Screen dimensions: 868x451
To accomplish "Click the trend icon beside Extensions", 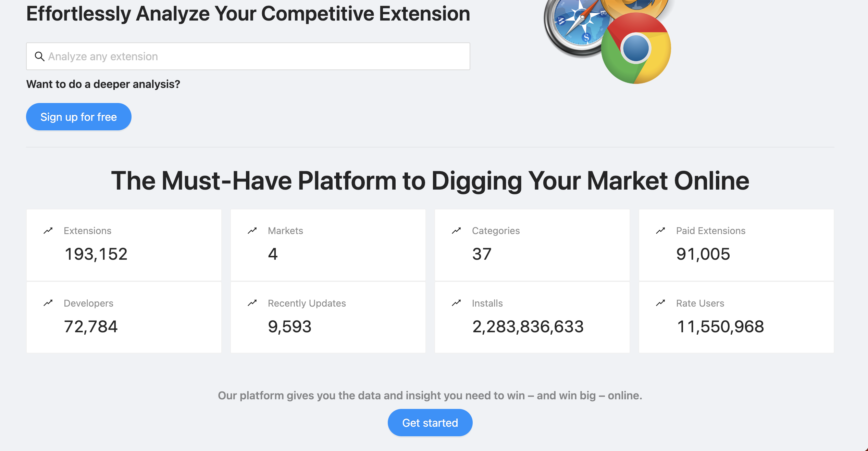I will (48, 231).
